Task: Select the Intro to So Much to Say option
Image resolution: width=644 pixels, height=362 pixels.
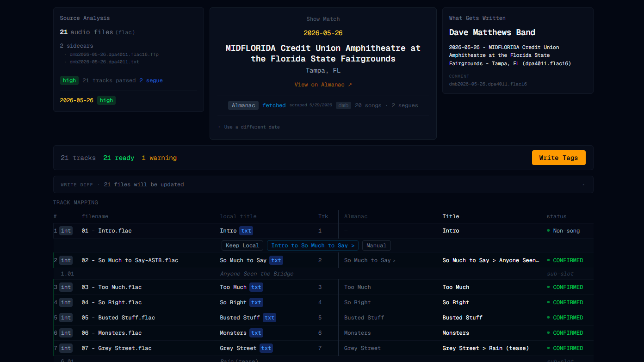Action: [x=313, y=245]
